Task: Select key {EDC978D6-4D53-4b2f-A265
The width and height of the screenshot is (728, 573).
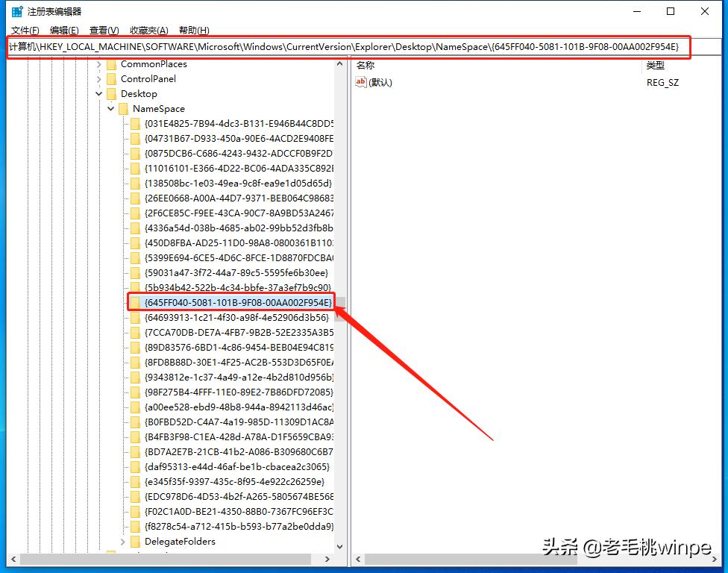Action: (239, 496)
